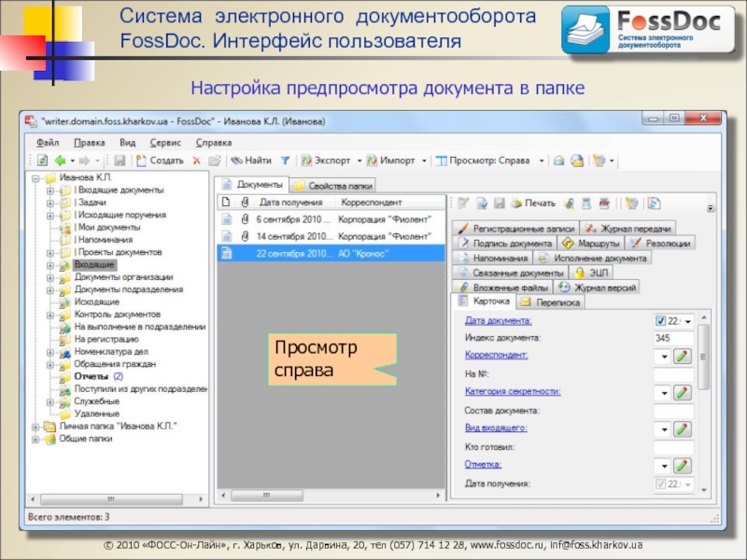The height and width of the screenshot is (560, 747).
Task: Expand the Входящие документы tree node
Action: pos(50,190)
